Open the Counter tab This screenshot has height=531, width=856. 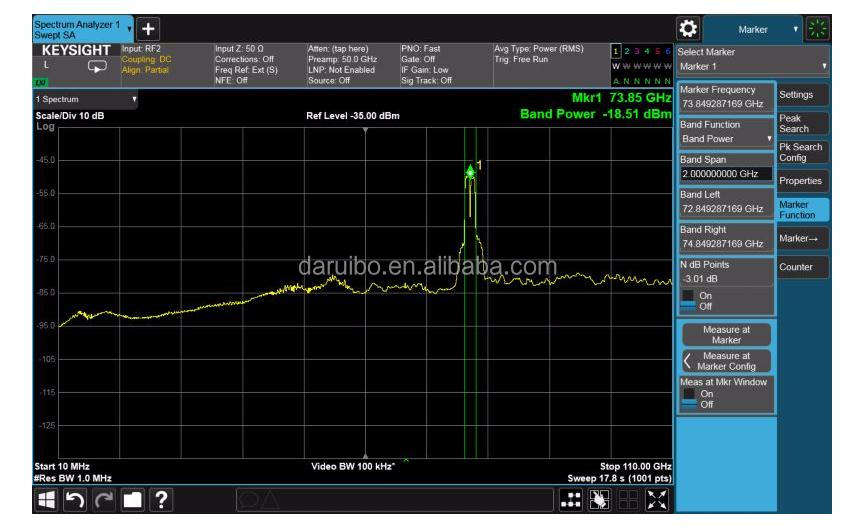click(x=803, y=267)
